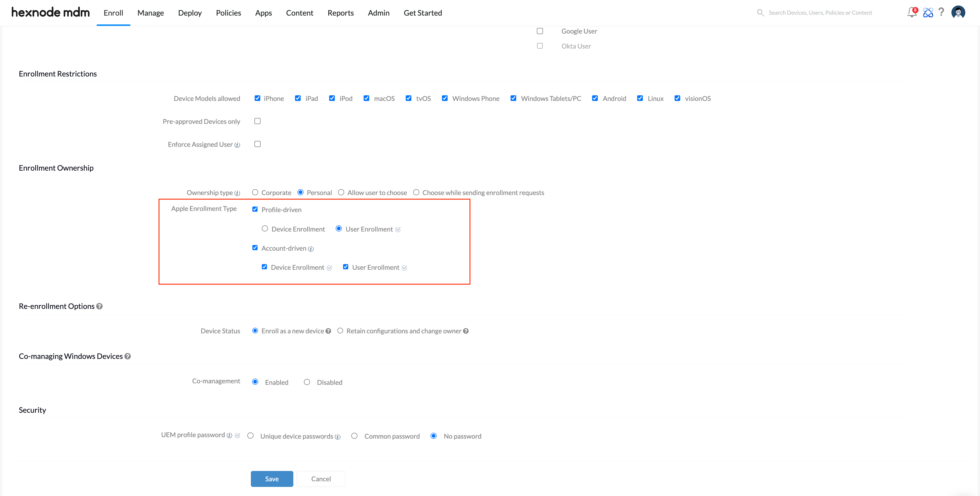Open the Apps tab
980x496 pixels.
tap(263, 13)
